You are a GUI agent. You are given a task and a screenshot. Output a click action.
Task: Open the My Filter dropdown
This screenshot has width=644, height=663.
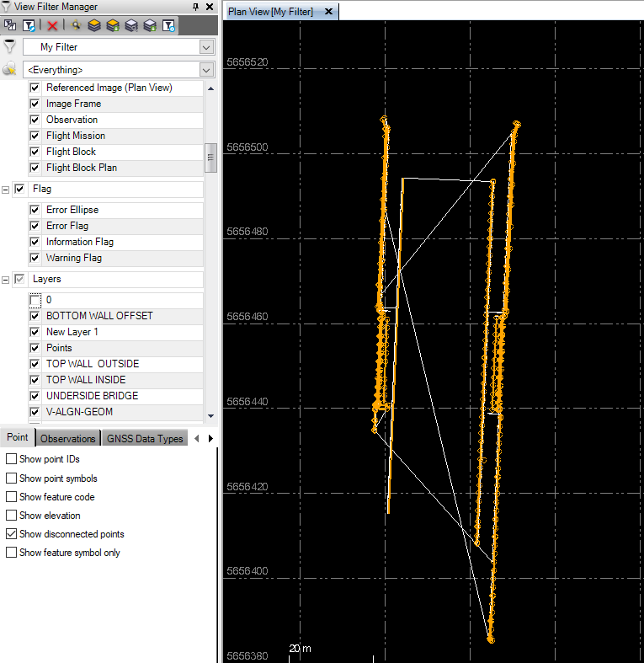206,47
